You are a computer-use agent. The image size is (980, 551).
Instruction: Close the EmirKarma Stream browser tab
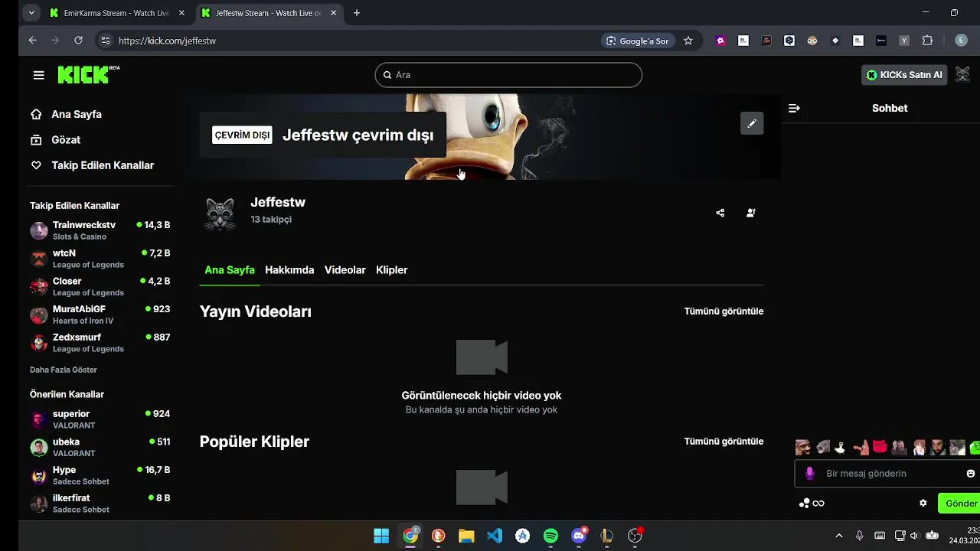coord(181,13)
